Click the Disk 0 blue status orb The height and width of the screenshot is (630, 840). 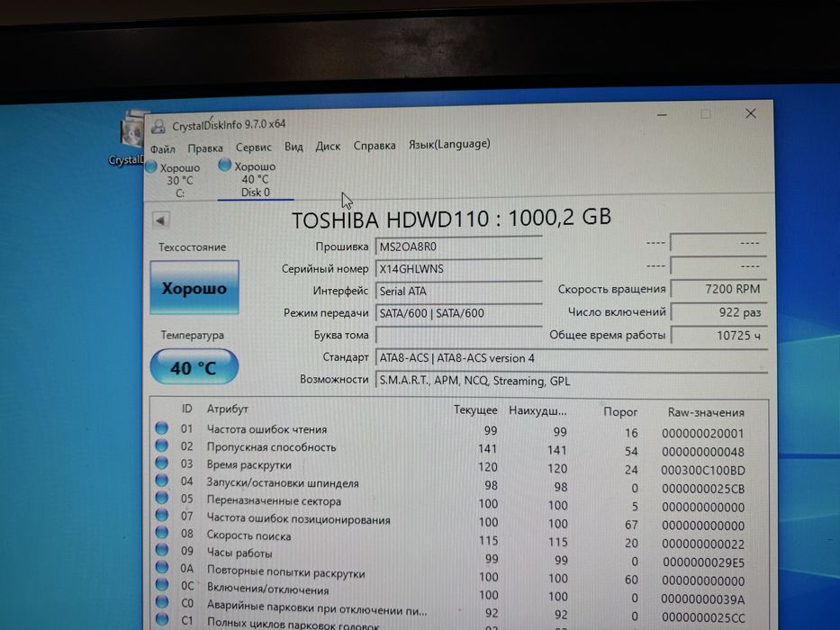point(225,165)
